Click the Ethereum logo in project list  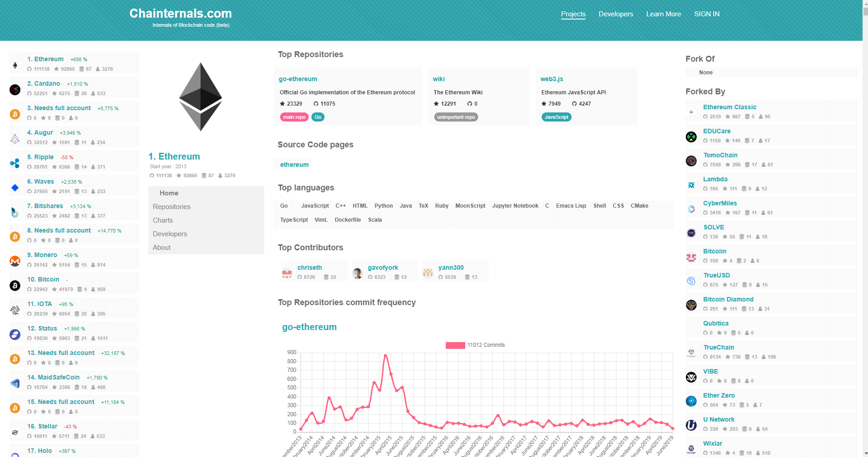pos(15,65)
